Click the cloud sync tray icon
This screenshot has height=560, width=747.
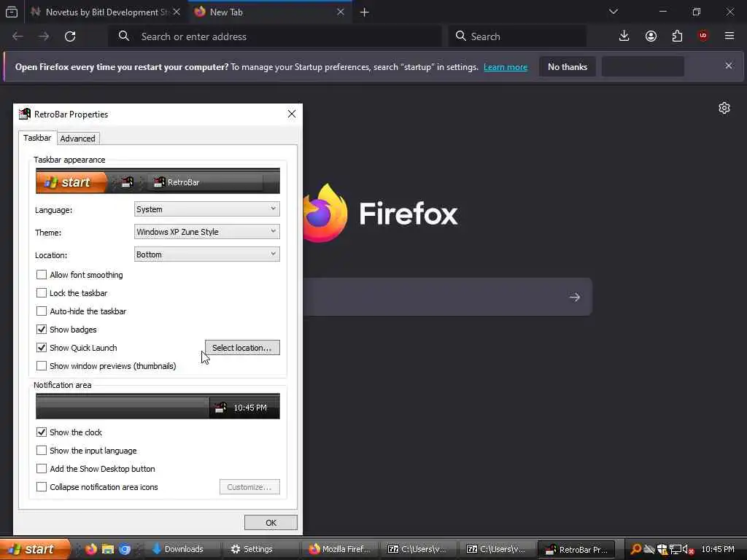click(x=649, y=549)
